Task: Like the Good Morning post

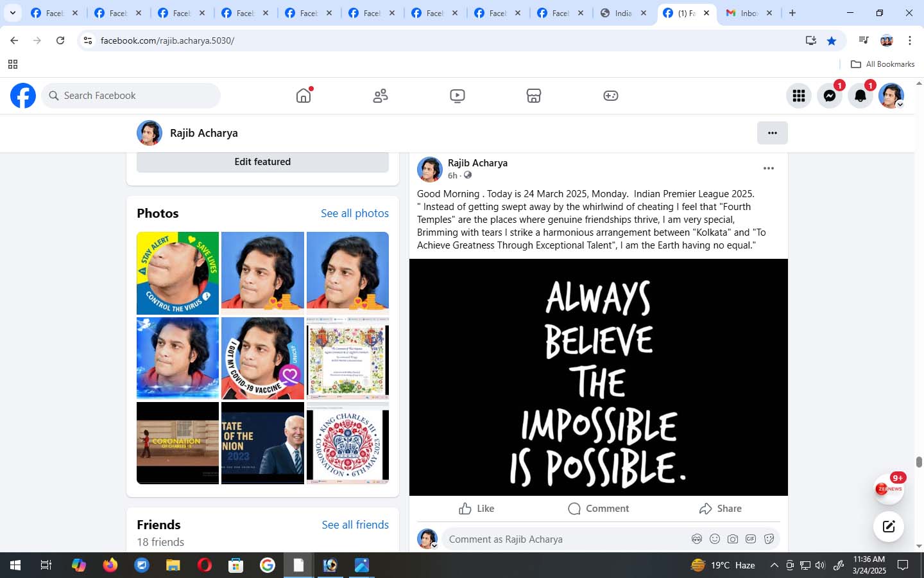Action: point(477,509)
